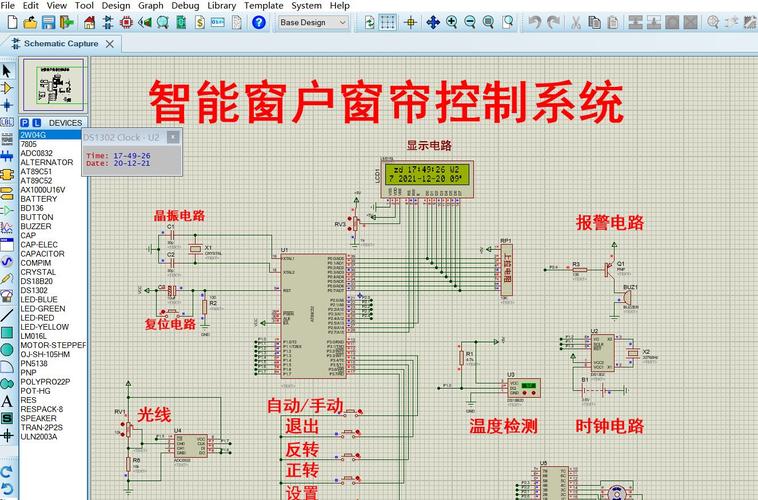Go to the Home page icon
This screenshot has height=500, width=758.
pos(89,22)
